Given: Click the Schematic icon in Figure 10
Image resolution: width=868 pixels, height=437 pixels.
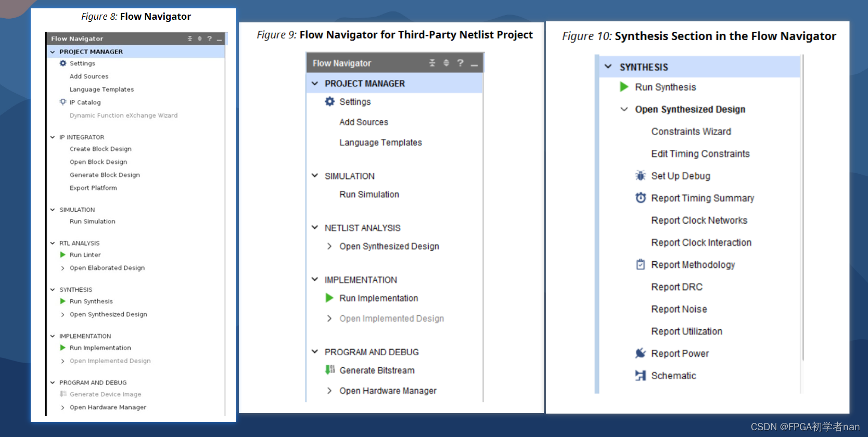Looking at the screenshot, I should pyautogui.click(x=641, y=376).
